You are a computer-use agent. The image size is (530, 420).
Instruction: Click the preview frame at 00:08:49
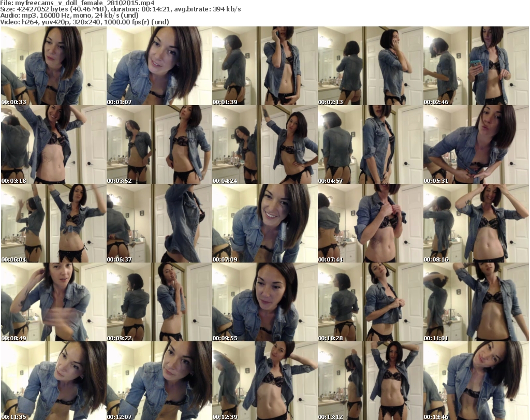(54, 302)
